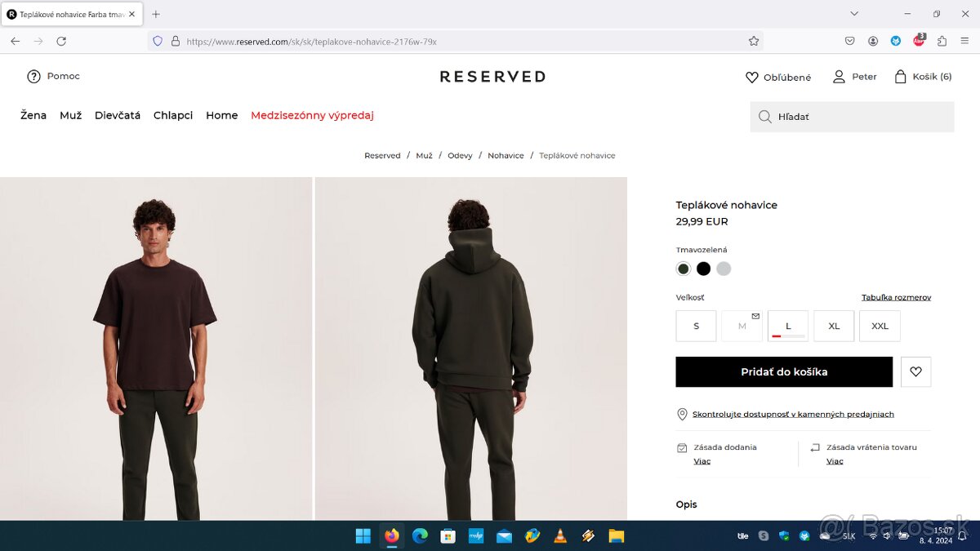Click the Pomoc help question mark icon
The width and height of the screenshot is (980, 551).
tap(33, 77)
